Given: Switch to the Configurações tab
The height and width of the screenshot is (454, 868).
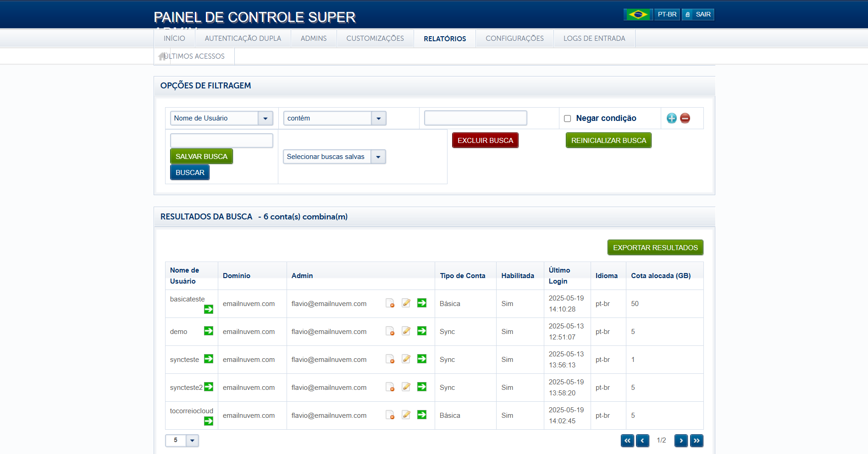Looking at the screenshot, I should tap(514, 38).
